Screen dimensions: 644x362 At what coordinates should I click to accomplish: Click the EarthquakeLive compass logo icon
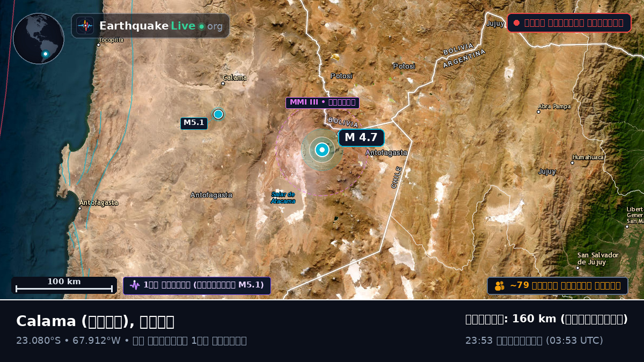click(x=85, y=26)
